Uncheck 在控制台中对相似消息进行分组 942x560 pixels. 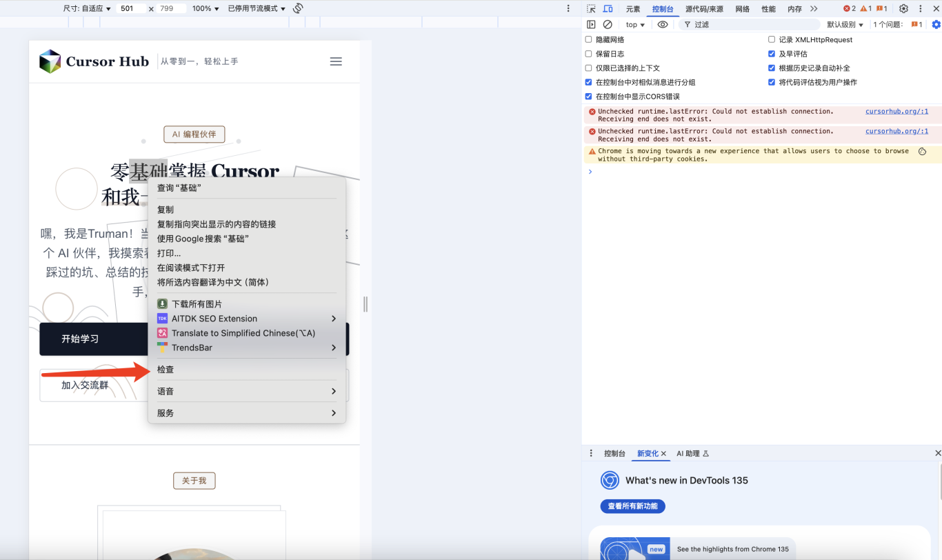[x=588, y=82]
